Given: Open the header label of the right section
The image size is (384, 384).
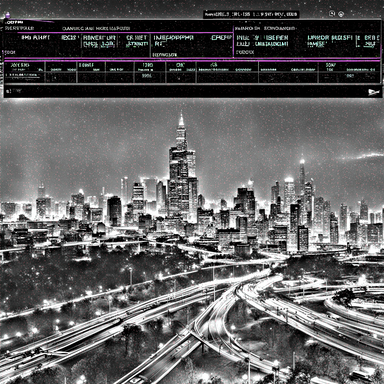Looking at the screenshot, I should (265, 29).
